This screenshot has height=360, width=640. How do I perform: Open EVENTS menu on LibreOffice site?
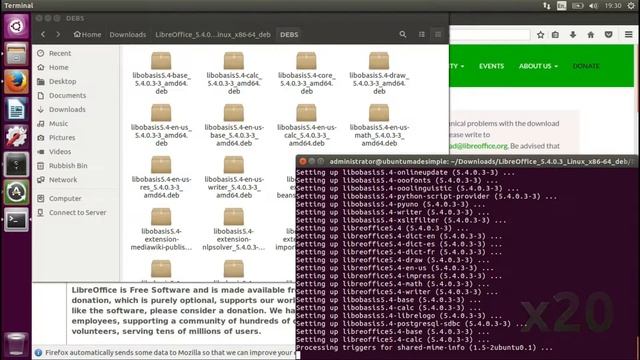point(491,66)
